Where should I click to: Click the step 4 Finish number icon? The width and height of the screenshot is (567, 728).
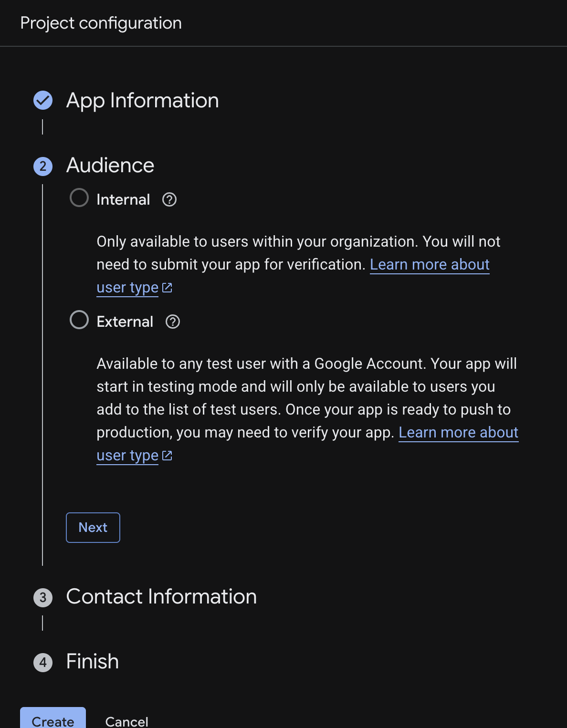pyautogui.click(x=43, y=662)
